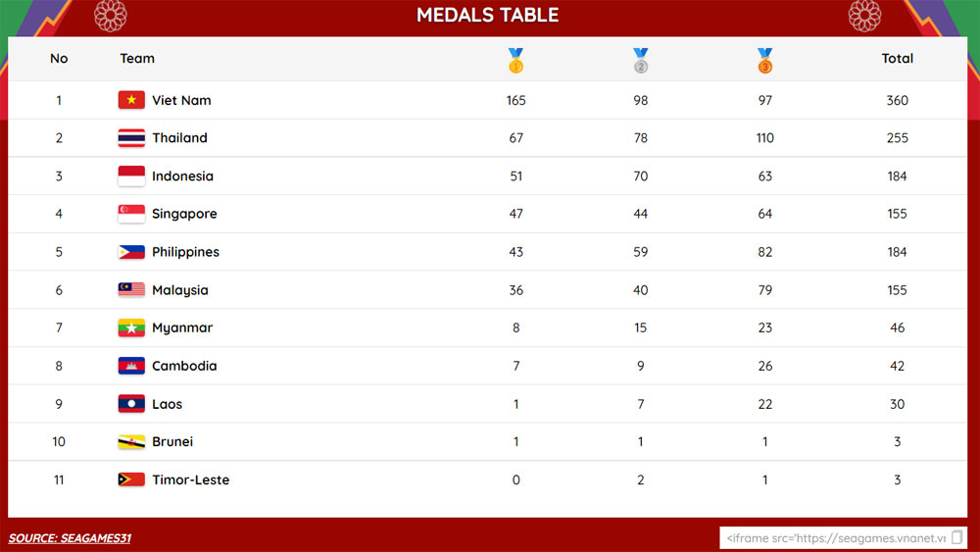Click the Thailand flag icon
Image resolution: width=980 pixels, height=552 pixels.
(x=131, y=138)
